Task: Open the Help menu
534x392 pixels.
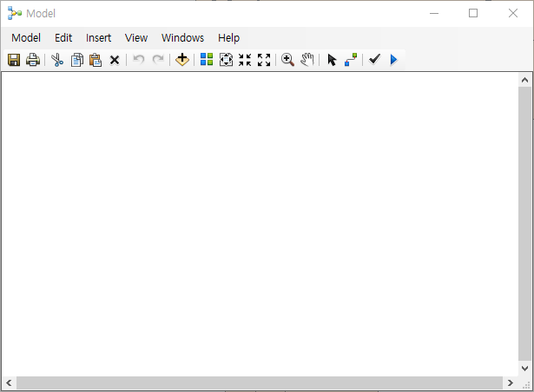Action: coord(229,38)
